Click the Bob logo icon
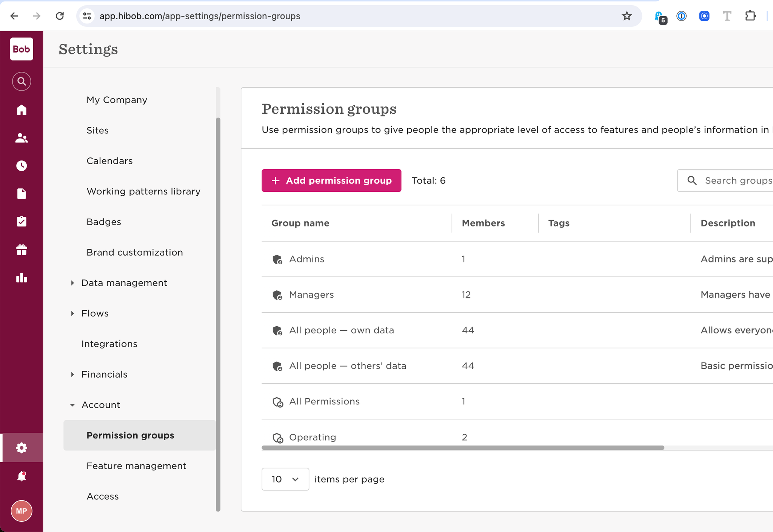The image size is (773, 532). [x=22, y=49]
